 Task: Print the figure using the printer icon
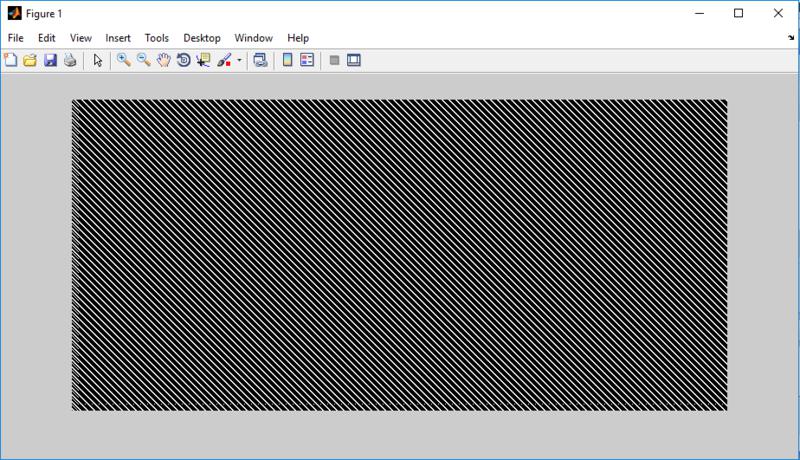coord(69,60)
